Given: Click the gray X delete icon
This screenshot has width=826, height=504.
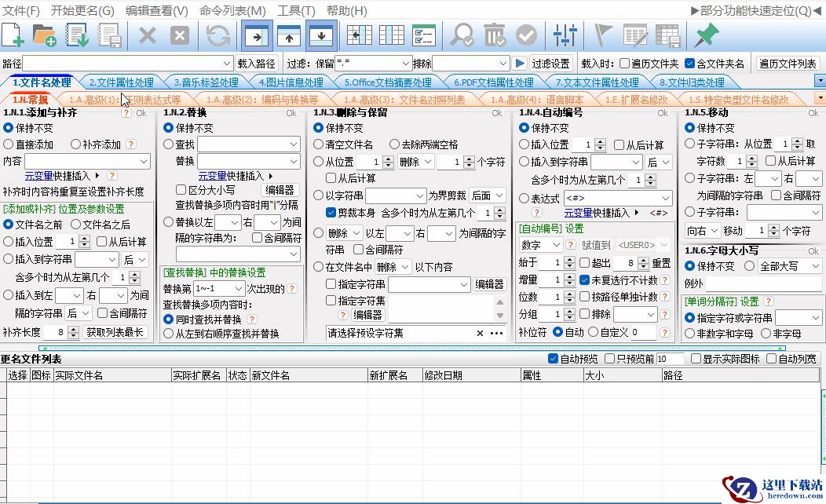Looking at the screenshot, I should click(148, 35).
